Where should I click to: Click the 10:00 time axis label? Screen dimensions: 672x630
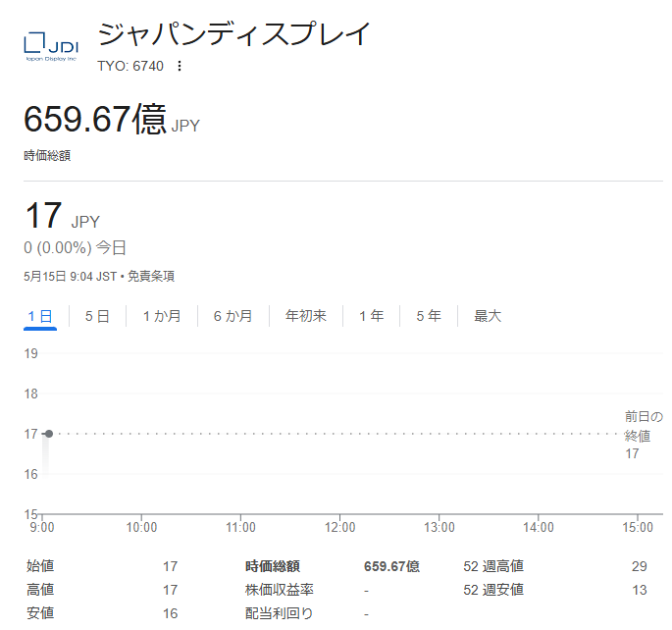[x=141, y=527]
